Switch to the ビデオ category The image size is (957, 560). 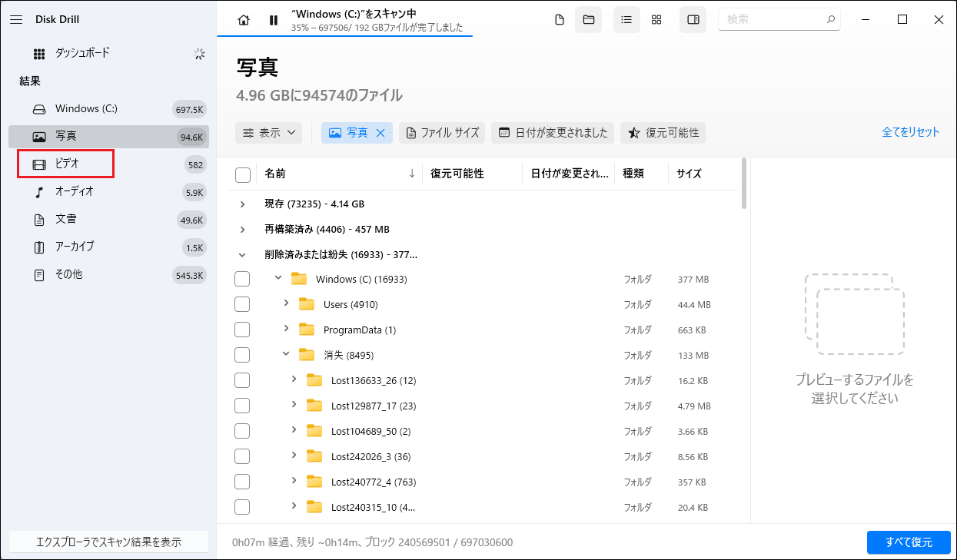click(65, 164)
